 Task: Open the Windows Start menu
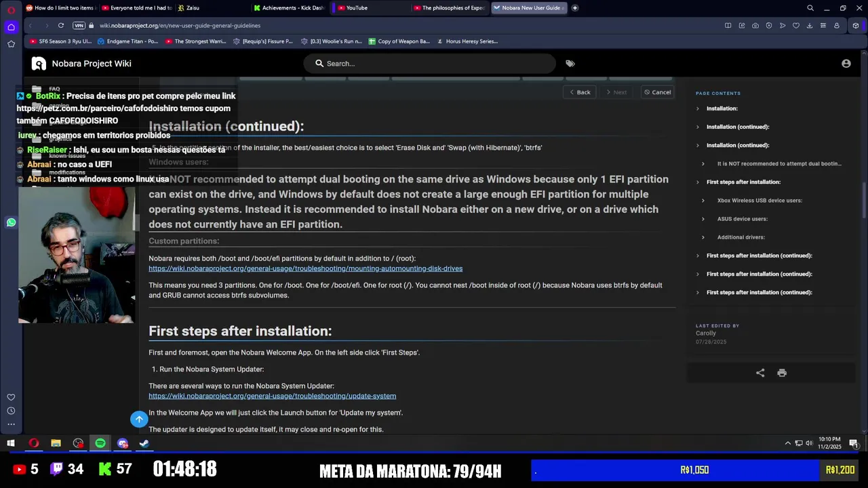(11, 443)
